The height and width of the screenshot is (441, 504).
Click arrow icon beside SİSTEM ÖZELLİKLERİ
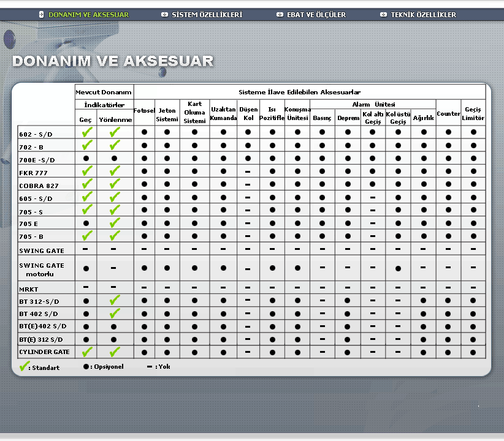[x=164, y=15]
